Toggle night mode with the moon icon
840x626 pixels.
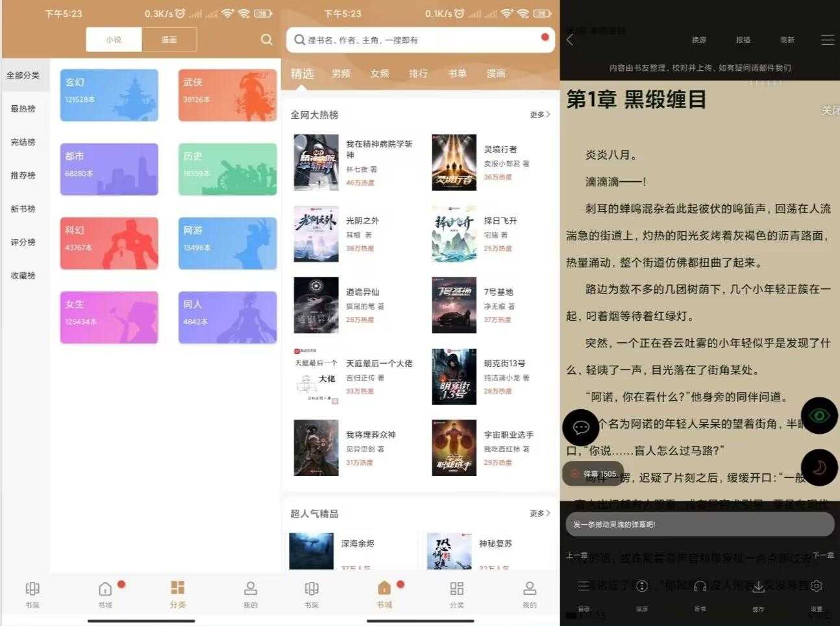[819, 468]
